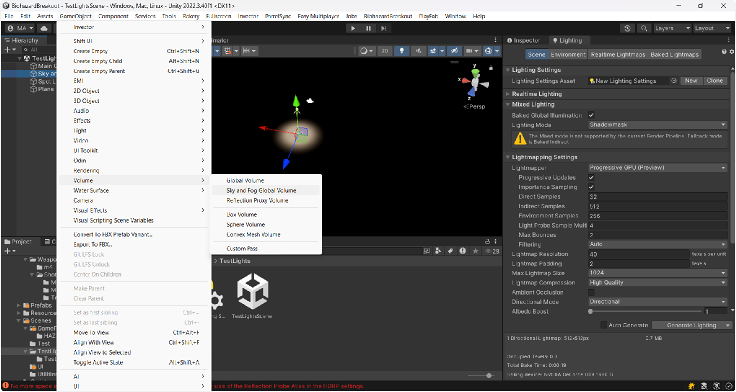736x392 pixels.
Task: Toggle hidden objects visibility in Scene view
Action: point(454,51)
